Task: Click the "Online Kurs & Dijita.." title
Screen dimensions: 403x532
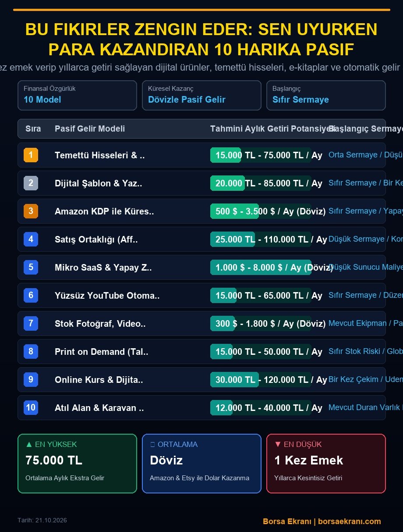Action: pos(99,380)
